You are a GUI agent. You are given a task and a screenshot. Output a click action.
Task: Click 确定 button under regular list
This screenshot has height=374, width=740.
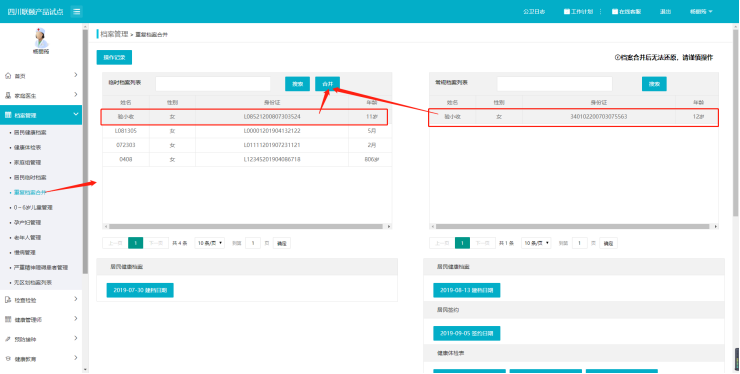click(x=609, y=244)
